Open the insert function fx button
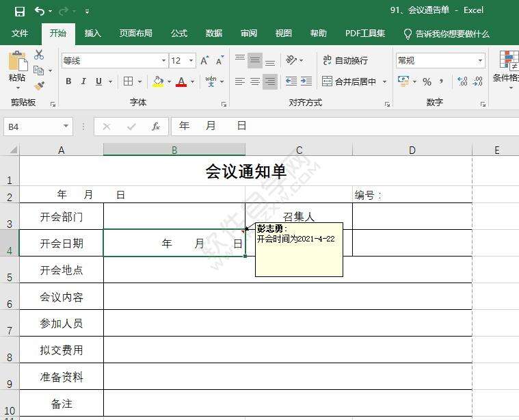The image size is (519, 420). coord(156,126)
